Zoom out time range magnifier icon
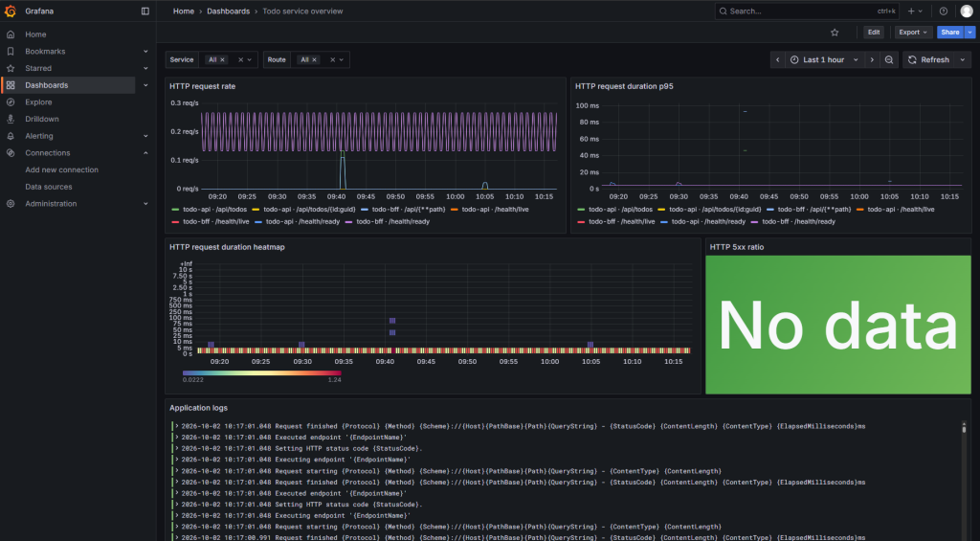Image resolution: width=980 pixels, height=541 pixels. [x=889, y=60]
